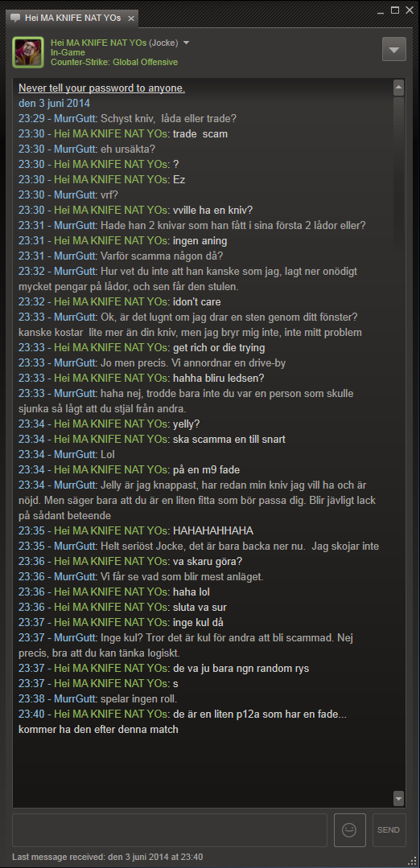The height and width of the screenshot is (868, 420).
Task: Open the friend options dropdown button
Action: 394,49
